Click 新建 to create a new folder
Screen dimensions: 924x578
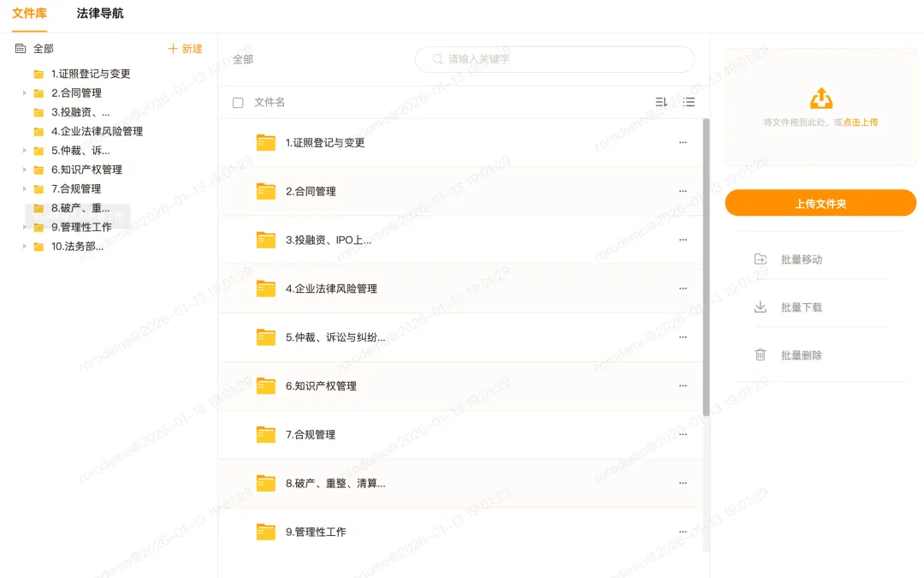(x=186, y=49)
